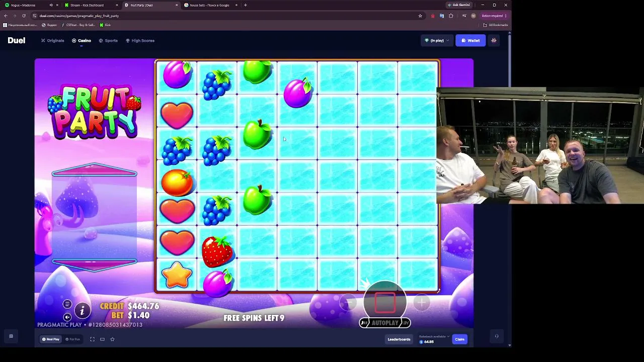Click the FREE SPINS LEFT 9 text

pos(254,318)
